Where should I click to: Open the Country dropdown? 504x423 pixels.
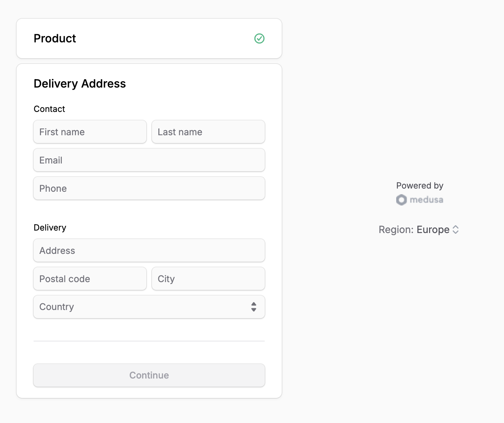pos(149,307)
